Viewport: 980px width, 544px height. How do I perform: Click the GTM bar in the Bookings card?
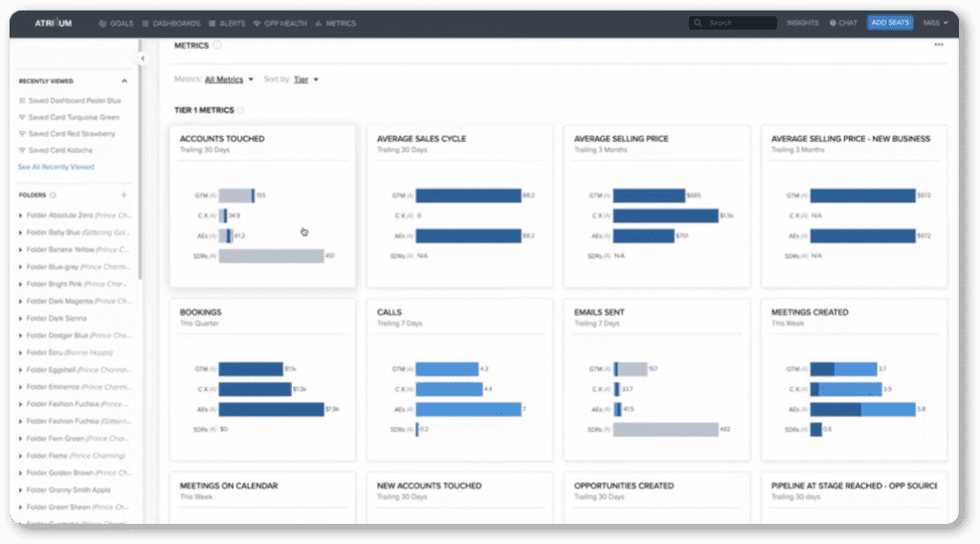[x=251, y=369]
